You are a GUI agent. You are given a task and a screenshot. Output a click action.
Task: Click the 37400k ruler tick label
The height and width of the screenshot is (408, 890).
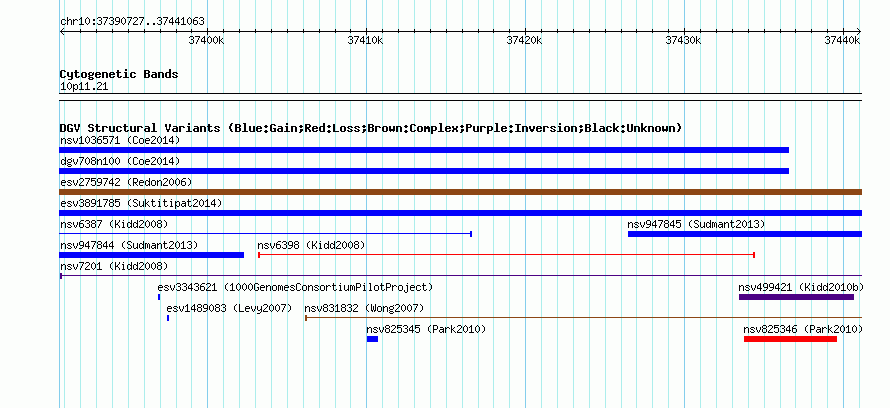tap(207, 40)
